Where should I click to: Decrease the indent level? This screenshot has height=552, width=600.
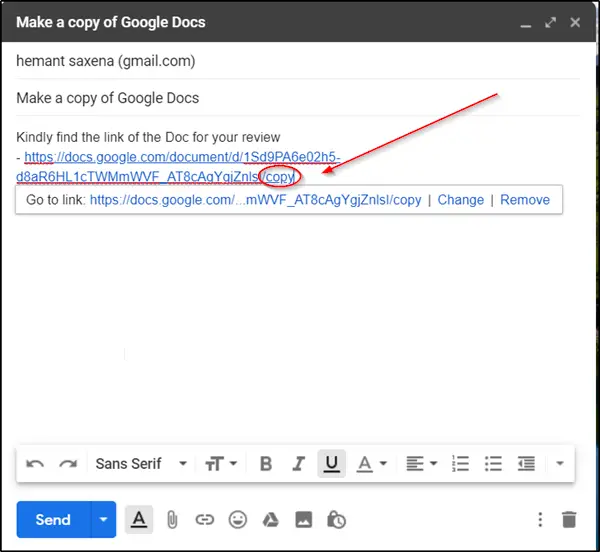526,464
